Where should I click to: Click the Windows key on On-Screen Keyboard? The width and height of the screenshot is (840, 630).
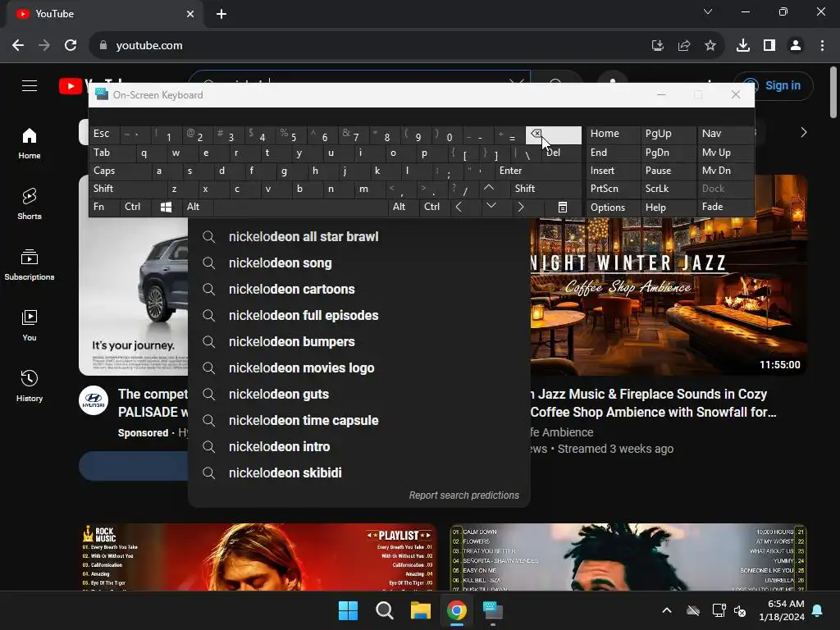(x=166, y=208)
